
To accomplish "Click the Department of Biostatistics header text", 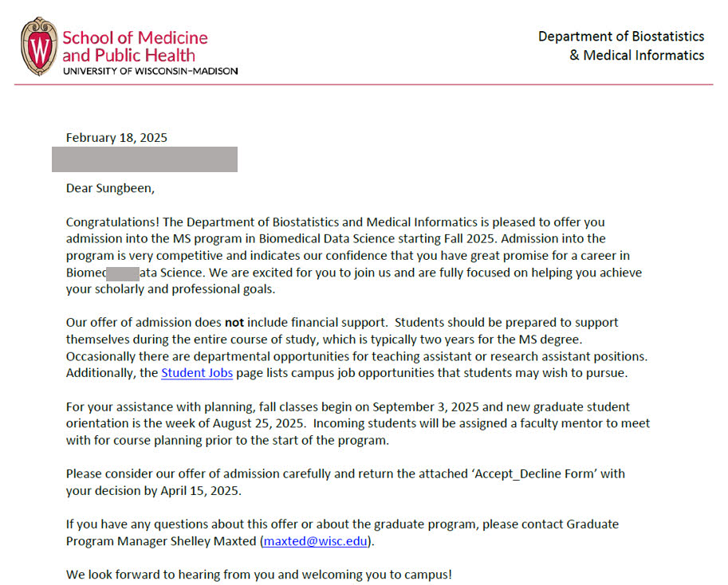I will [620, 37].
